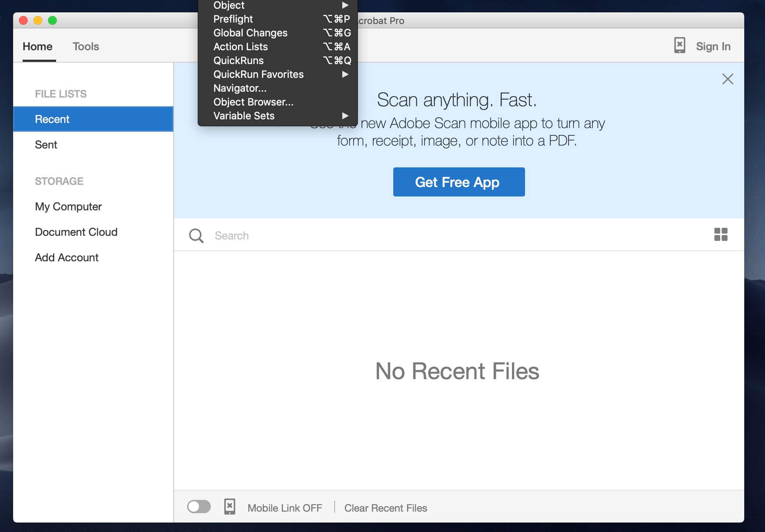765x532 pixels.
Task: Click Clear Recent Files
Action: tap(386, 508)
